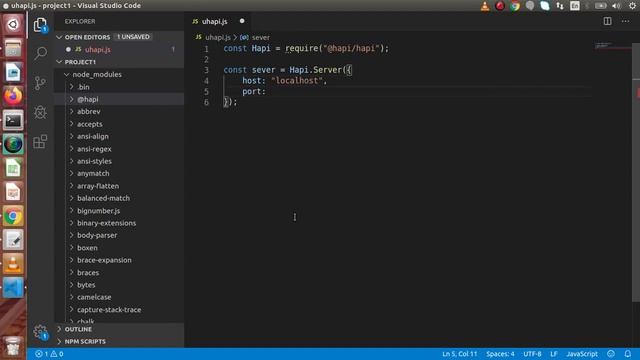Expand the NPM Scripts section
The height and width of the screenshot is (360, 640).
tap(60, 341)
